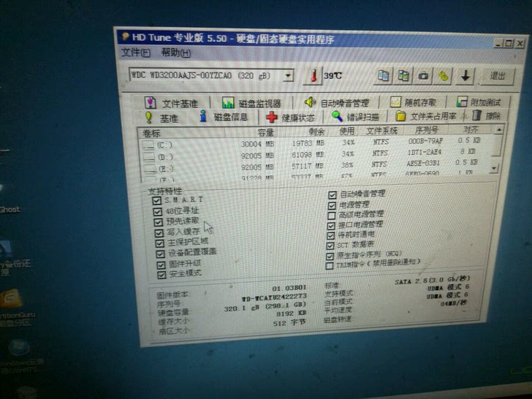This screenshot has width=532, height=399.
Task: Click the 序列号 column header
Action: pyautogui.click(x=427, y=129)
